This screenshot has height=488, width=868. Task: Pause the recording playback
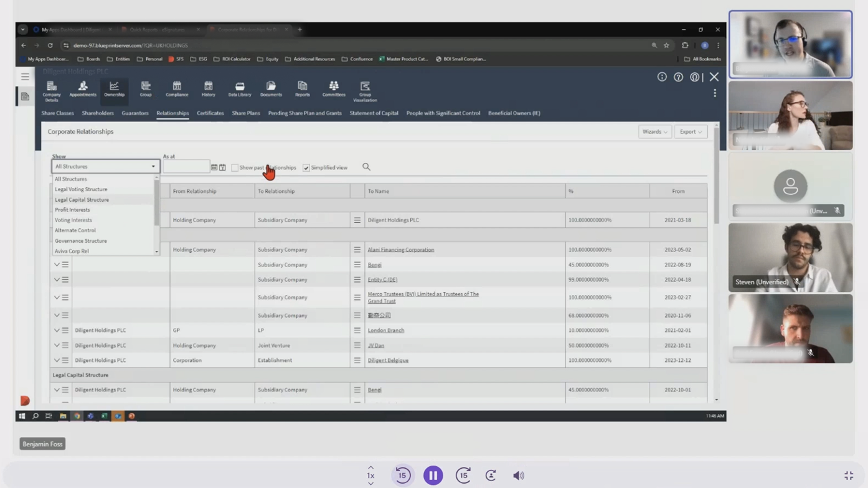coord(433,476)
